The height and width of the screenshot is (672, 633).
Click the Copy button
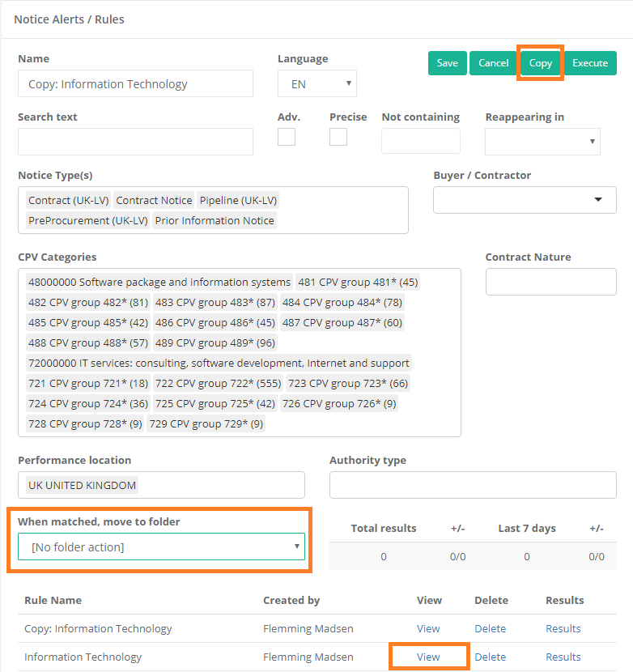(x=540, y=63)
